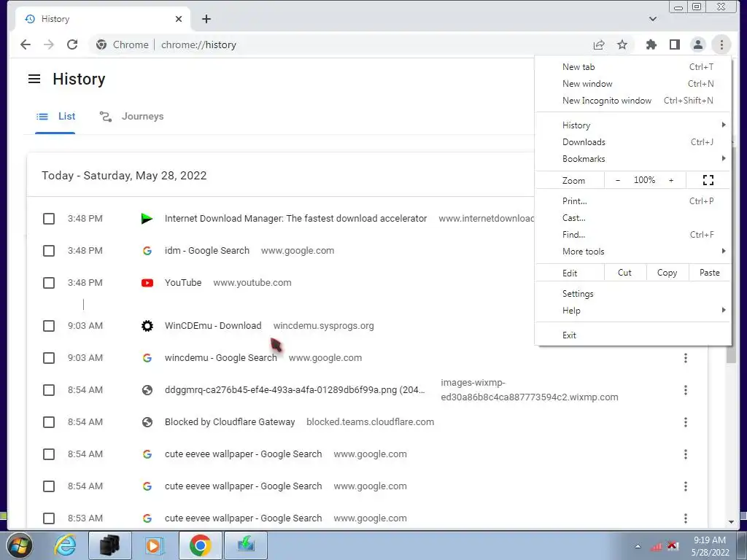This screenshot has width=747, height=560.
Task: Open idm - Google Search history link
Action: click(x=206, y=251)
